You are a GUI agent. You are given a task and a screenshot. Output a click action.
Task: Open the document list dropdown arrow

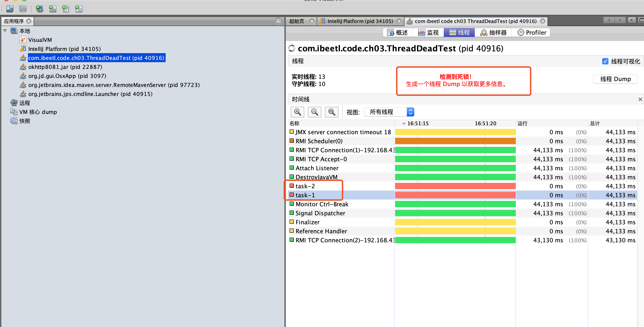pyautogui.click(x=631, y=20)
